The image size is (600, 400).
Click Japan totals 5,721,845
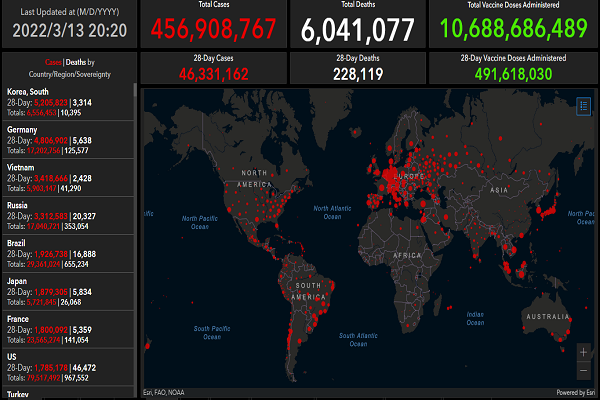tap(42, 302)
